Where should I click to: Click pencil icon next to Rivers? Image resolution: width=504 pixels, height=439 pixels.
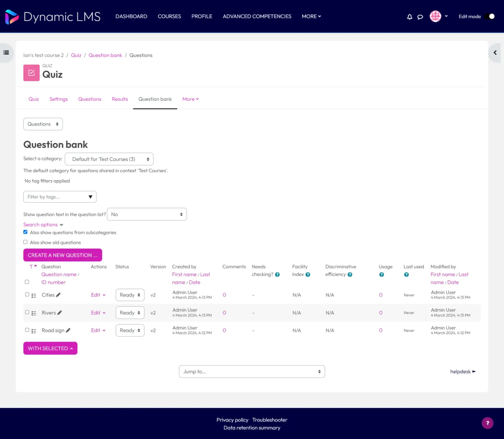point(60,313)
